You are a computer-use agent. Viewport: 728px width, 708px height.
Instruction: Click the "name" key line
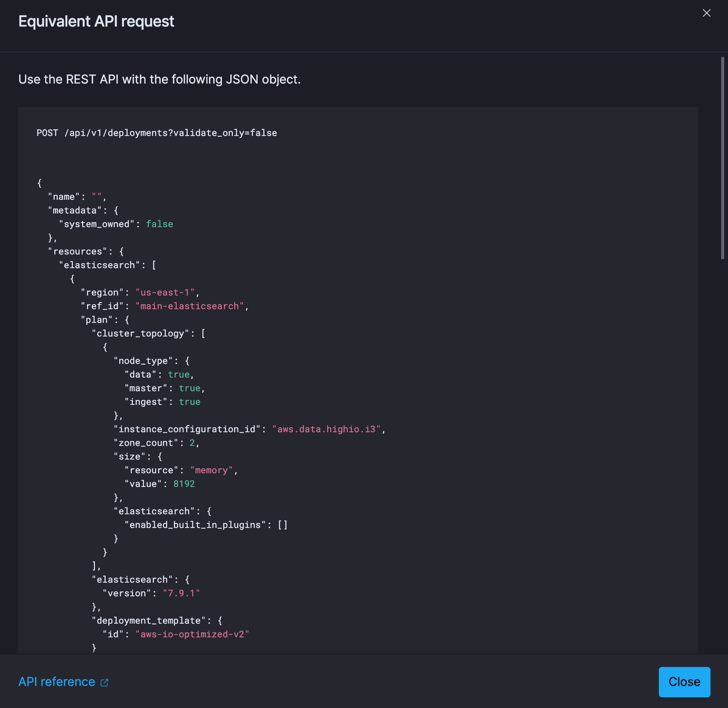pos(77,197)
